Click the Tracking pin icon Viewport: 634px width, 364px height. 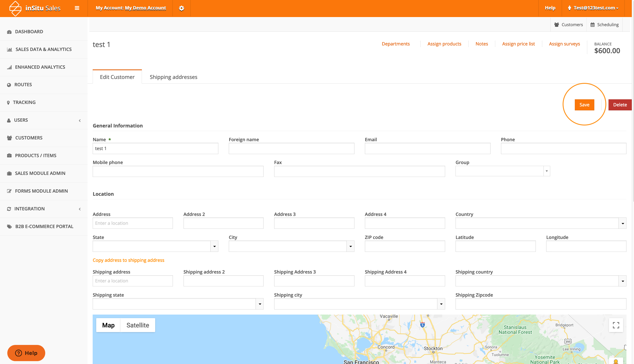[8, 102]
